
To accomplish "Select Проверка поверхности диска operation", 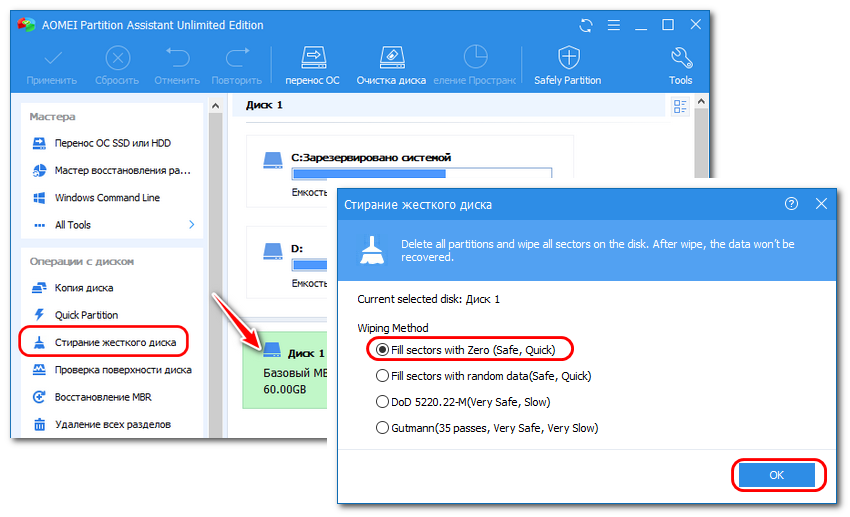I will (112, 370).
